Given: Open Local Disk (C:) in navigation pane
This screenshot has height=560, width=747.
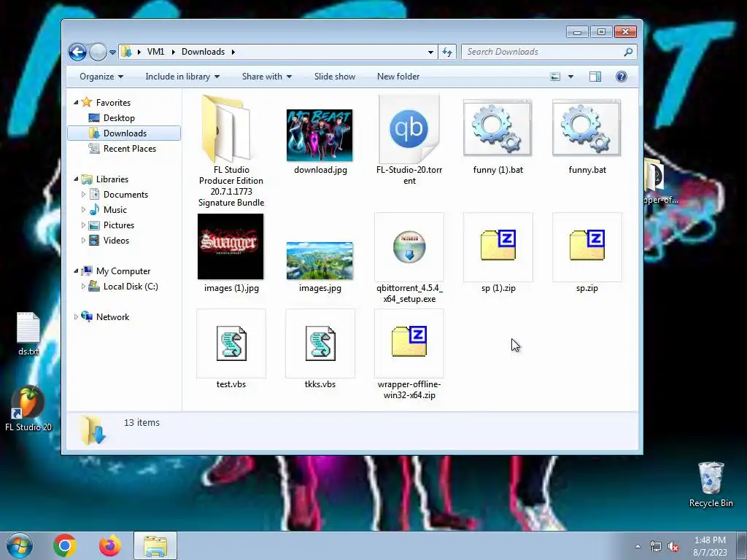Looking at the screenshot, I should point(131,286).
